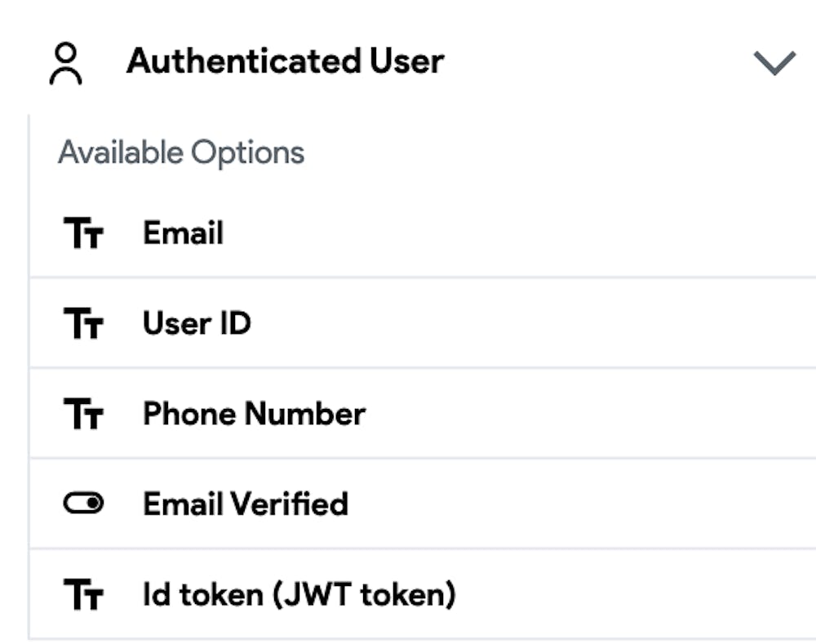Click the text-type icon beside User ID

83,324
